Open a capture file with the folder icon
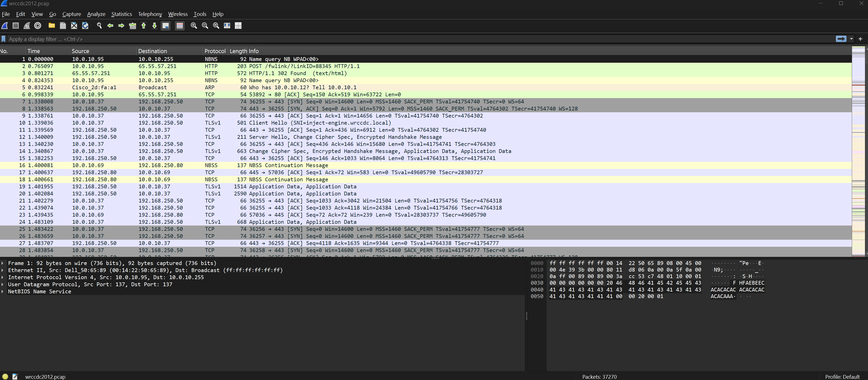The width and height of the screenshot is (868, 380). click(52, 26)
